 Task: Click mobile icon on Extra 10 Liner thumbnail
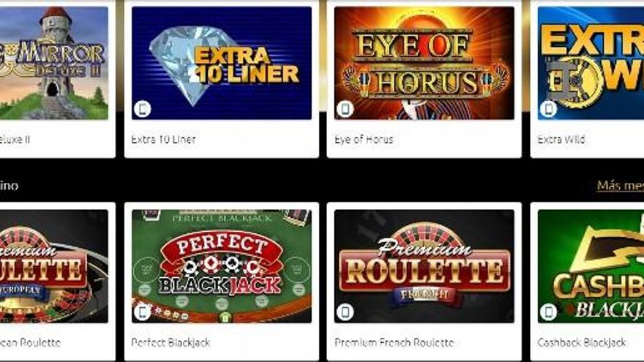[143, 109]
